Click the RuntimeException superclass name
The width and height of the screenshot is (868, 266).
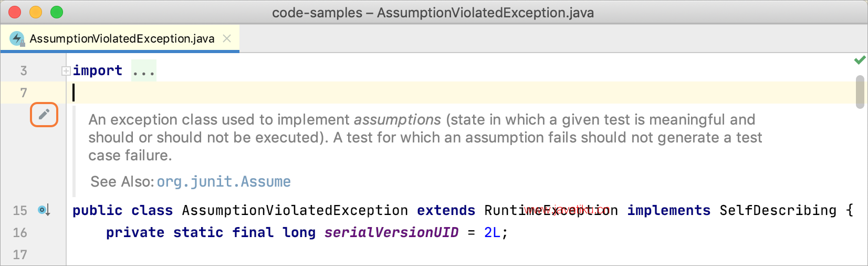(551, 210)
